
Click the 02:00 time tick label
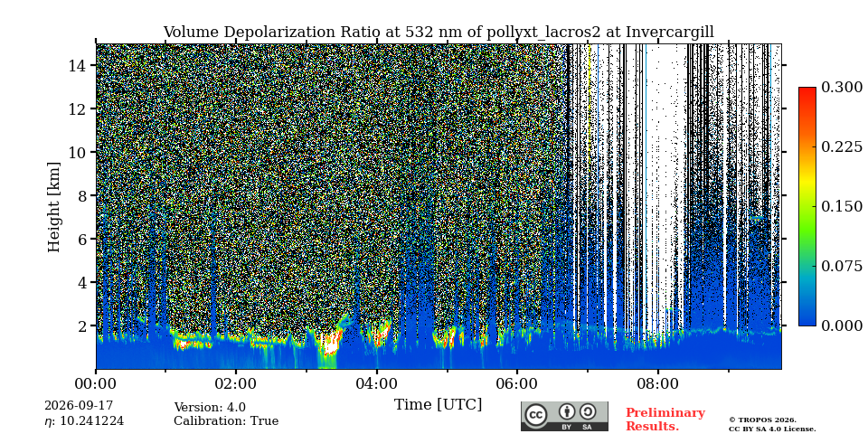point(236,384)
